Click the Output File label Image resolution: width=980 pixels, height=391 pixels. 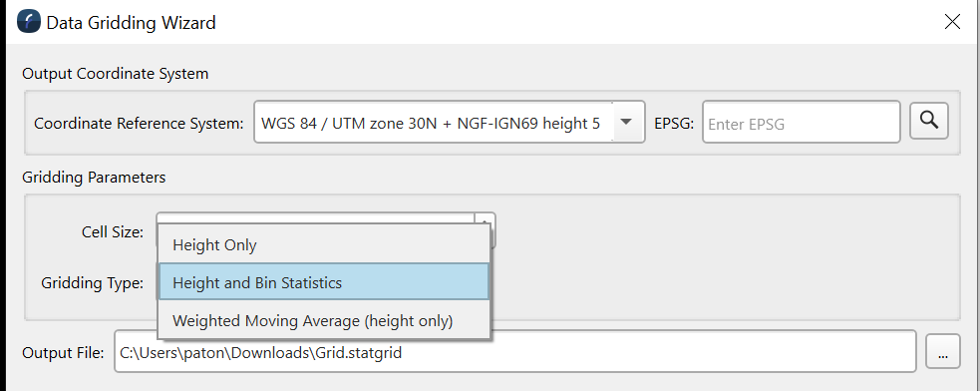pos(63,352)
